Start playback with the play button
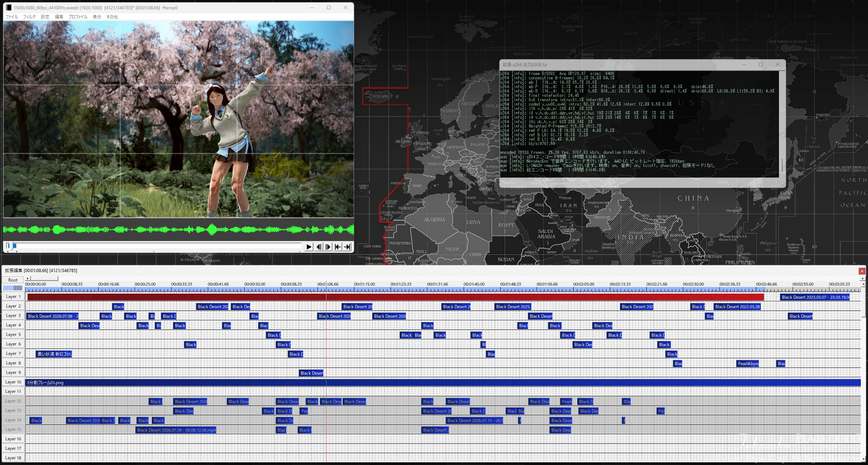This screenshot has width=868, height=465. pos(309,247)
